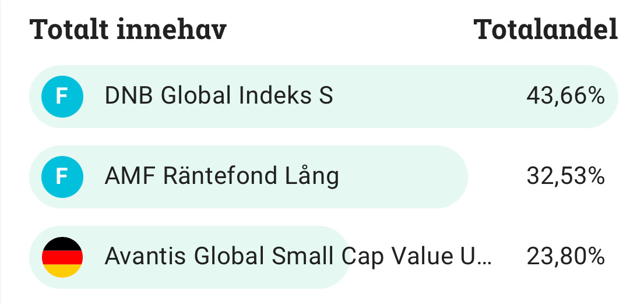This screenshot has width=644, height=305.
Task: Click the 32,53% share value
Action: point(565,176)
